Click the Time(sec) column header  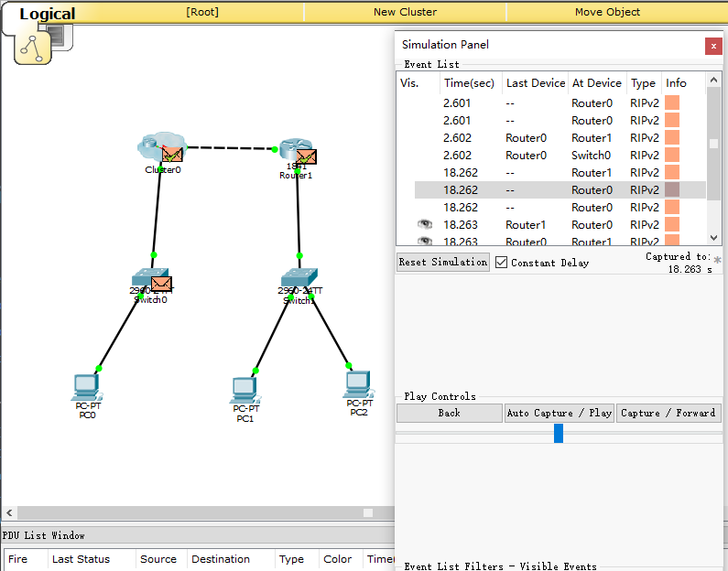[x=469, y=83]
